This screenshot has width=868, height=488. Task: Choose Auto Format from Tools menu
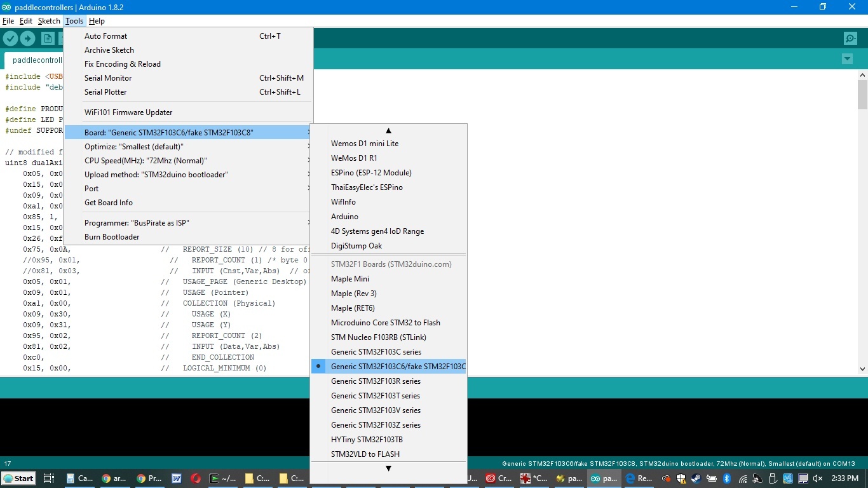pyautogui.click(x=189, y=36)
